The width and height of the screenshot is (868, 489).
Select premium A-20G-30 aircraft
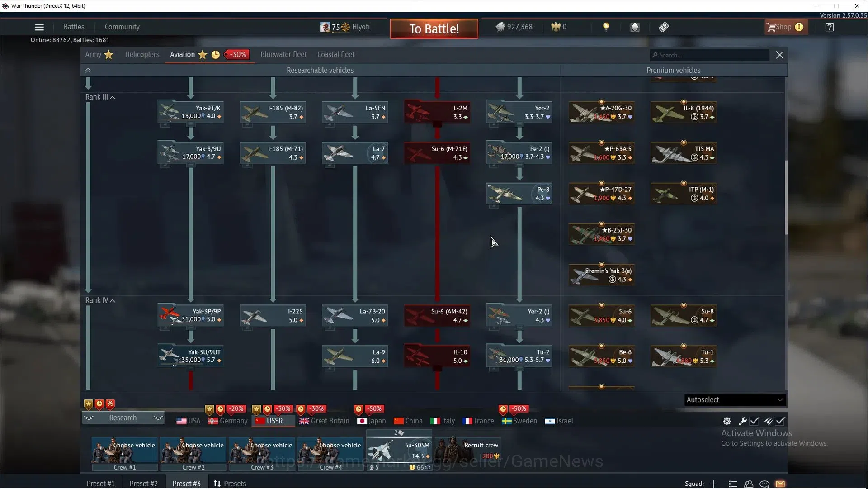602,112
